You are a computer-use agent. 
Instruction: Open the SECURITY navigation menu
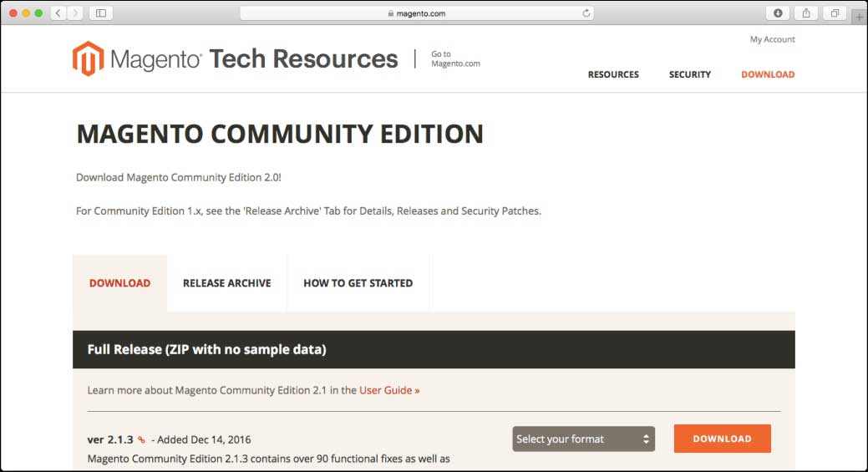point(690,74)
